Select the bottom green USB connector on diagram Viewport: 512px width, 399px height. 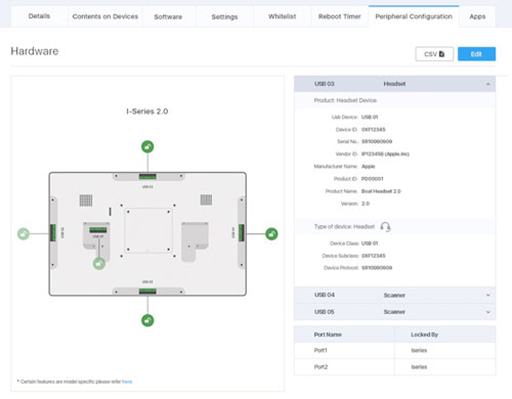tap(147, 291)
